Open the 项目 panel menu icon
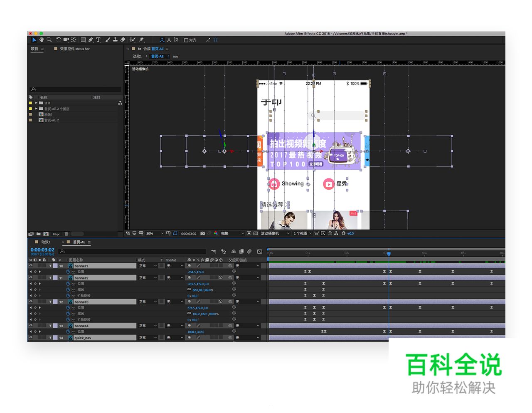The height and width of the screenshot is (413, 532). click(x=42, y=49)
